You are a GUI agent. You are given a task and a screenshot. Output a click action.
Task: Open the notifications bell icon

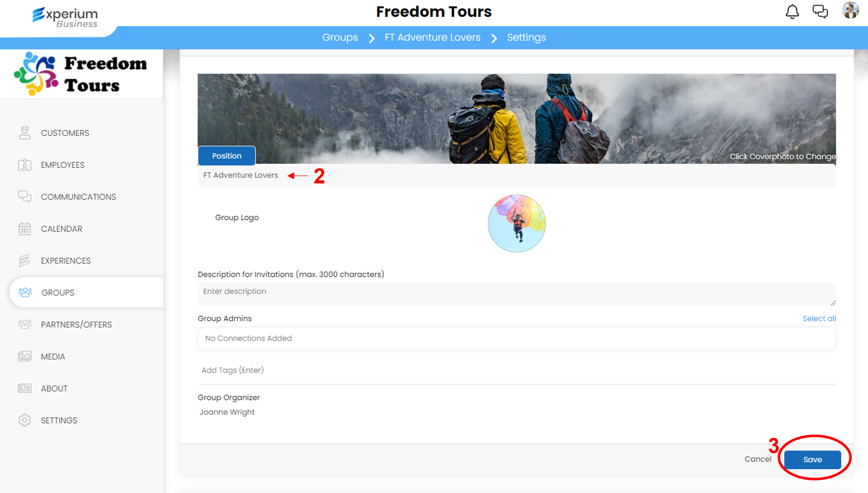click(792, 12)
